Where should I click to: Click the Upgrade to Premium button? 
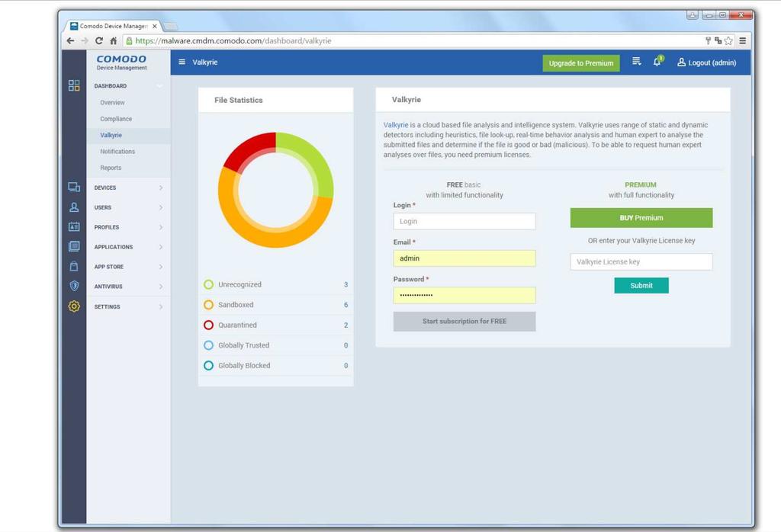pos(581,63)
